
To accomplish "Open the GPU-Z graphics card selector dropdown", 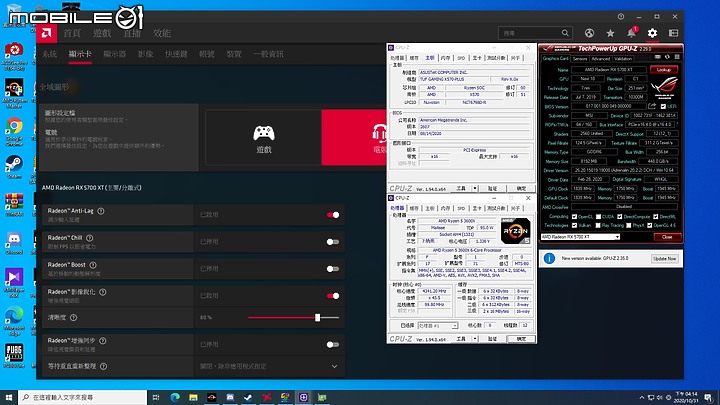I will (x=580, y=237).
